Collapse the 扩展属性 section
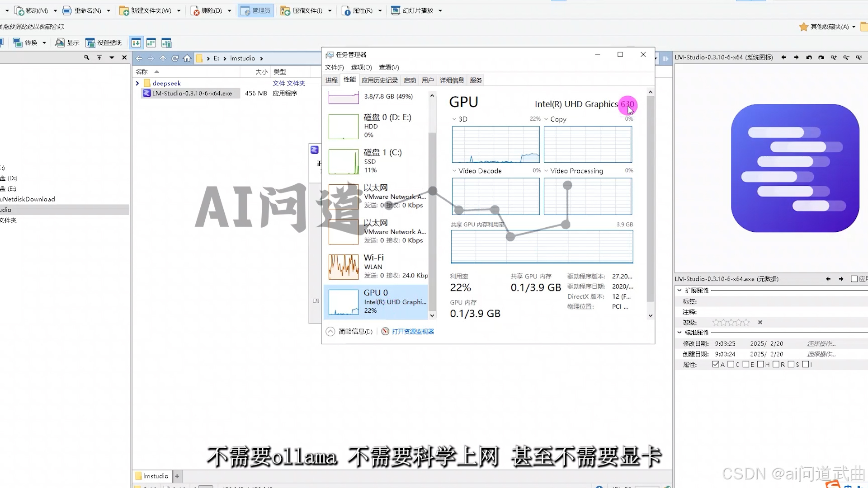The width and height of the screenshot is (868, 488). point(679,291)
